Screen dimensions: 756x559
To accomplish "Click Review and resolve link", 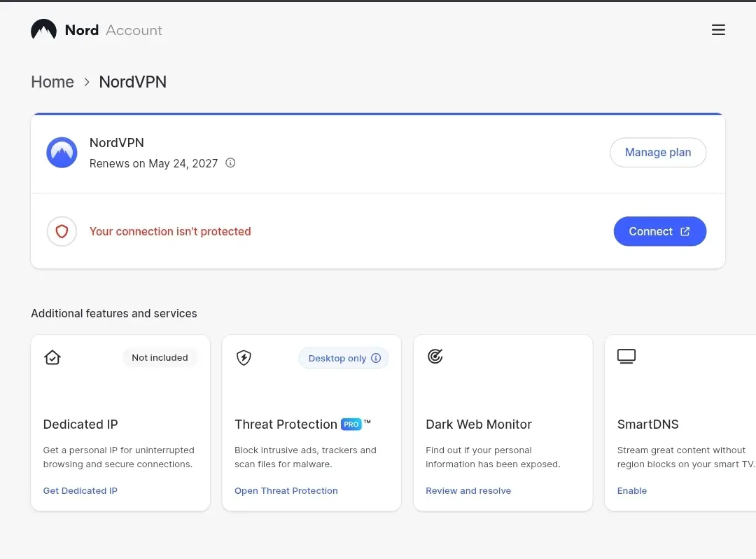I will pyautogui.click(x=468, y=490).
